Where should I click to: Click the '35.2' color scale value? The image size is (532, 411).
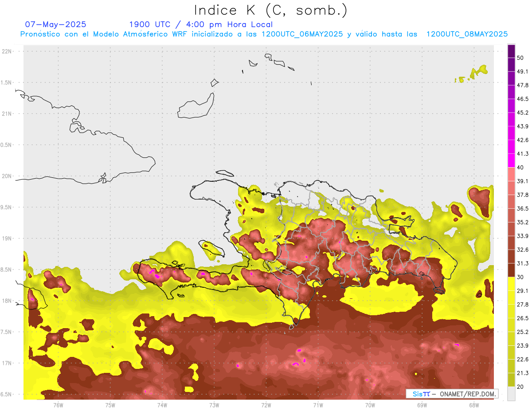coord(523,222)
